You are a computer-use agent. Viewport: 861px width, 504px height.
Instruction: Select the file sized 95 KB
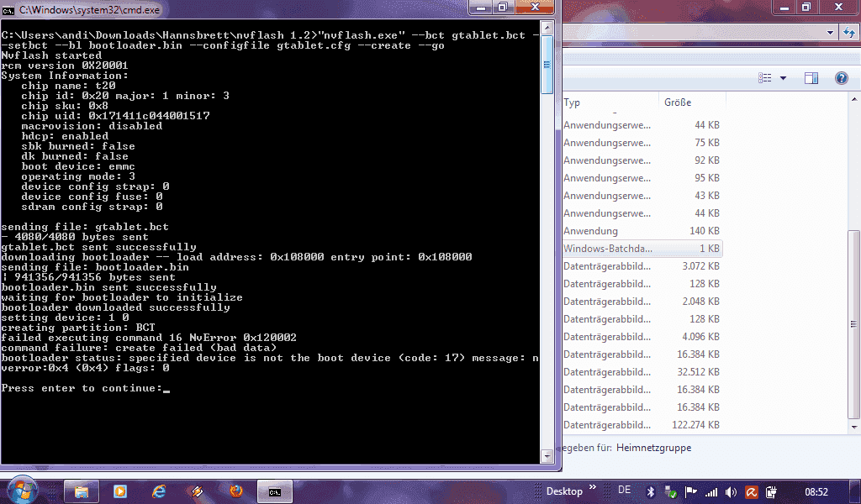[642, 178]
